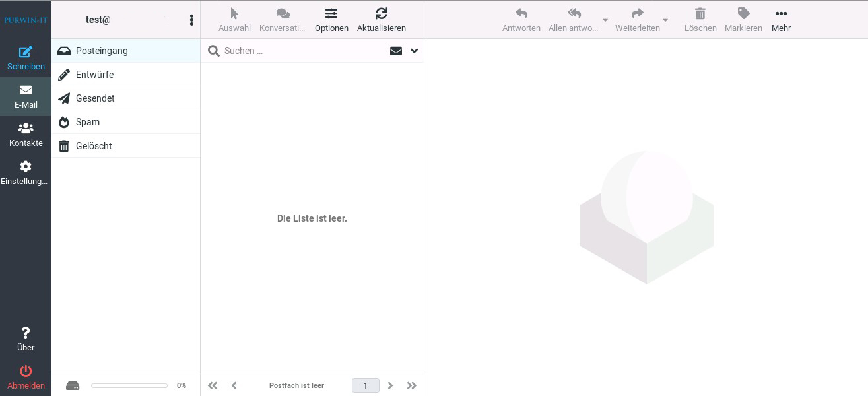Viewport: 868px width, 396px height.
Task: Focus the Suchen search field
Action: (x=304, y=51)
